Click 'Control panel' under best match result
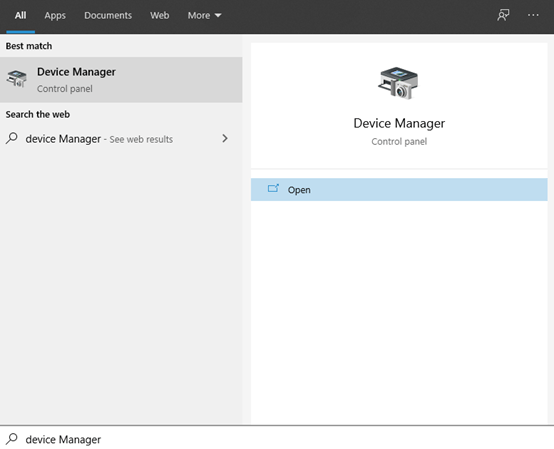The height and width of the screenshot is (449, 554). pyautogui.click(x=65, y=89)
